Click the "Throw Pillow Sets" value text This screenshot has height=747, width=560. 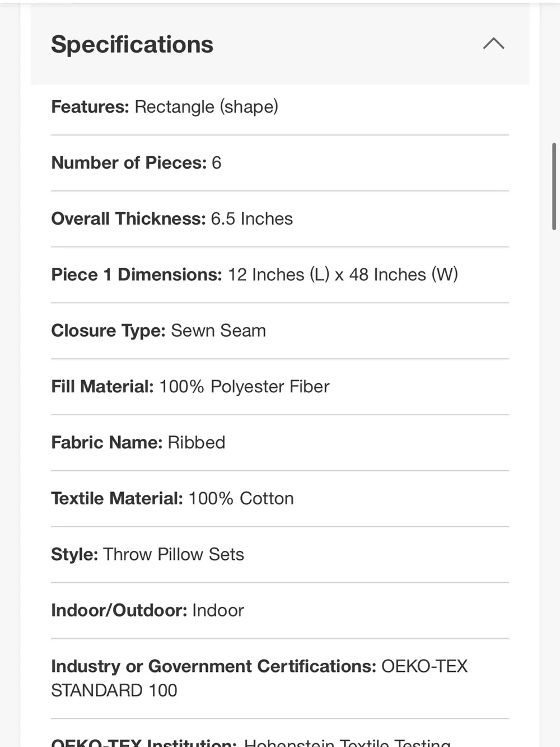pos(174,554)
